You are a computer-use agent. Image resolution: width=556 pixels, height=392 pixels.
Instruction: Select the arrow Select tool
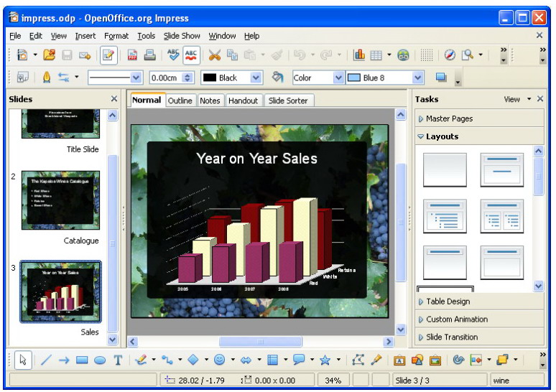pos(23,360)
